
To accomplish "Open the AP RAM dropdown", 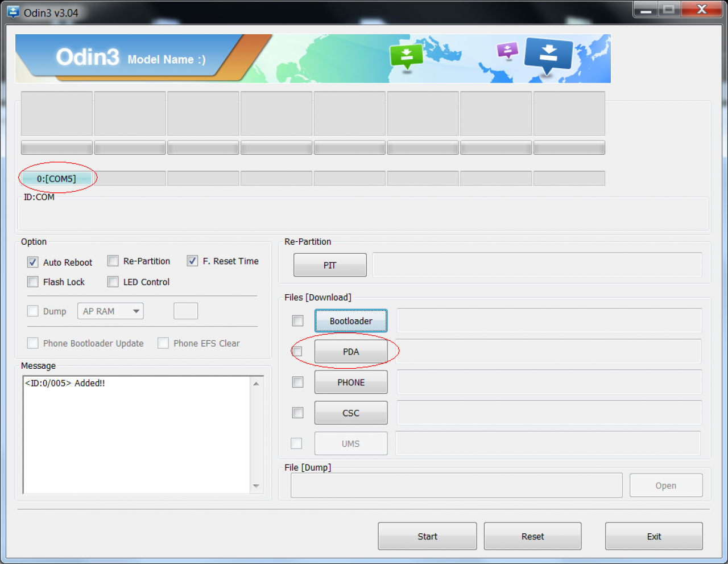I will pos(110,311).
